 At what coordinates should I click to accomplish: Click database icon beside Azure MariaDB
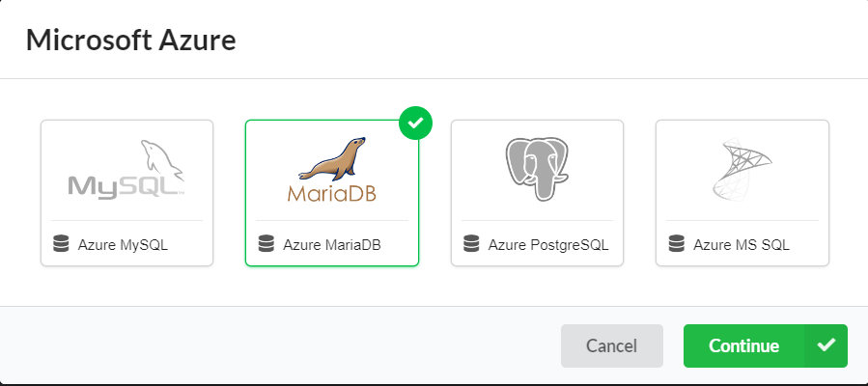pos(266,244)
